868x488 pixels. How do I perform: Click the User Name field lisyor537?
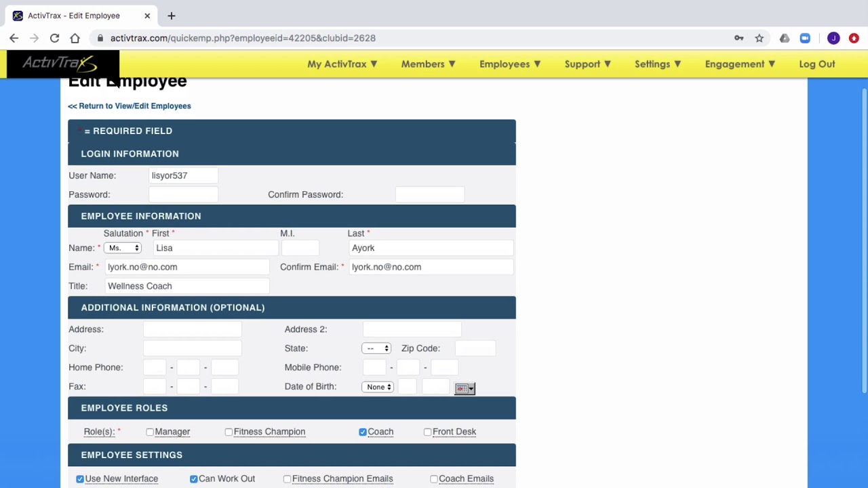[183, 176]
